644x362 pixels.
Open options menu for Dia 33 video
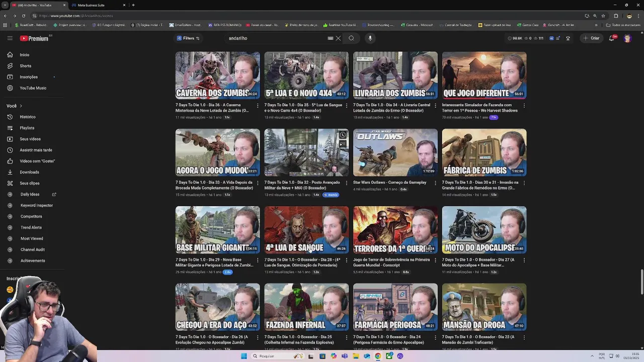[x=258, y=183]
